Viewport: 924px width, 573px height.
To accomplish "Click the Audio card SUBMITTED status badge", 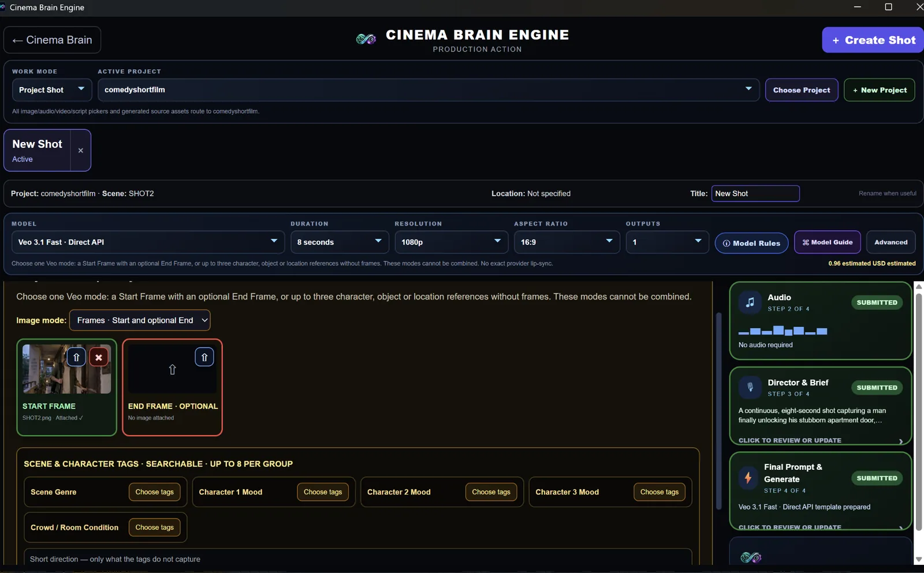I will (877, 302).
